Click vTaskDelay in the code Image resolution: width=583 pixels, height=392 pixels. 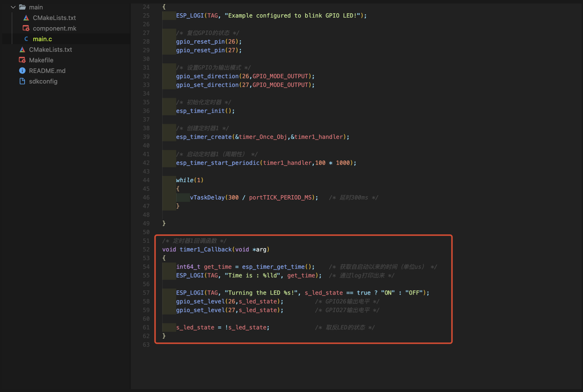207,197
